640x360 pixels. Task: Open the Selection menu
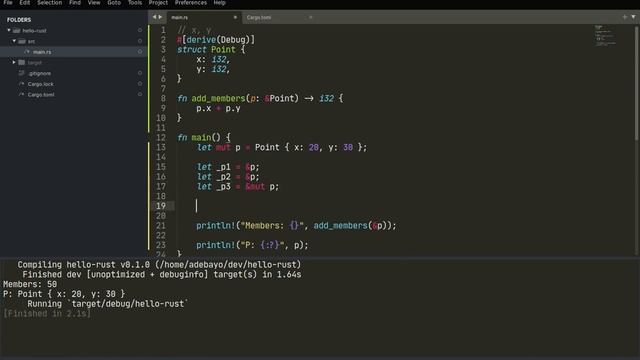point(49,2)
